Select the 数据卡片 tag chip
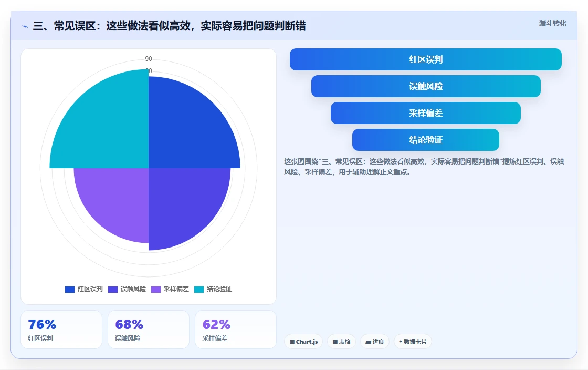Viewport: 588px width, 370px height. click(x=413, y=342)
